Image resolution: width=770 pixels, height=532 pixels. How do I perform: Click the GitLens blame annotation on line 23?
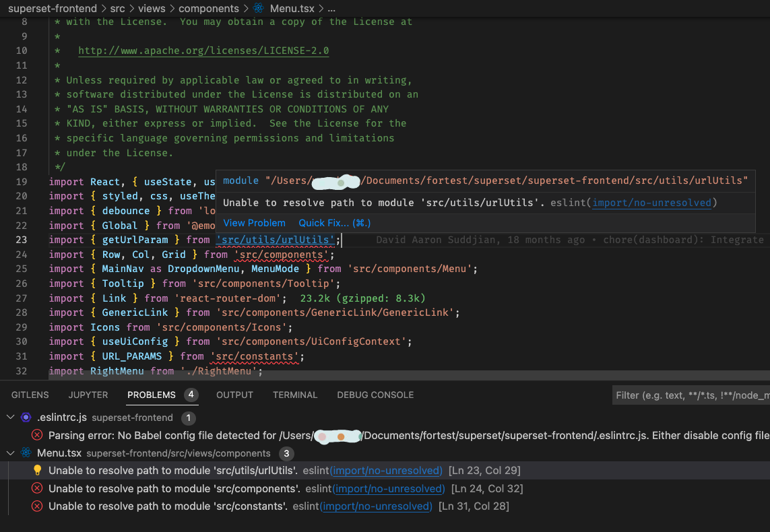570,240
